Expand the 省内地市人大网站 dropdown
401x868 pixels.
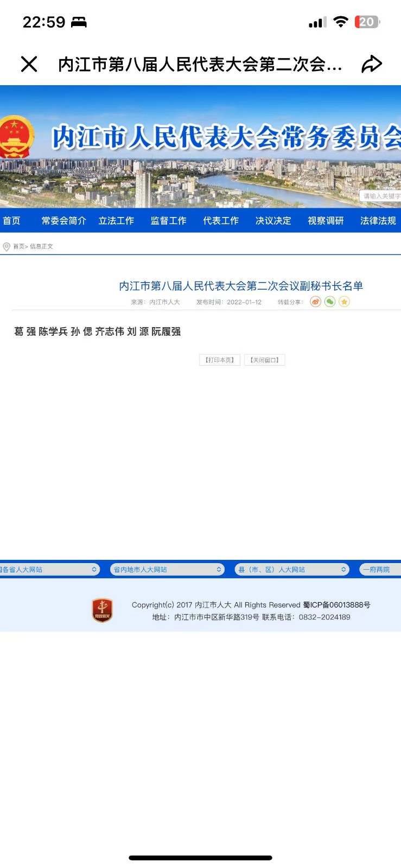point(167,570)
